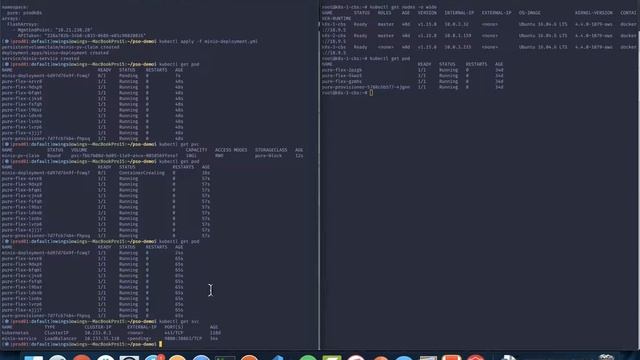Image resolution: width=640 pixels, height=360 pixels.
Task: Click the ClusterIP type of kubernetes service
Action: [x=56, y=333]
